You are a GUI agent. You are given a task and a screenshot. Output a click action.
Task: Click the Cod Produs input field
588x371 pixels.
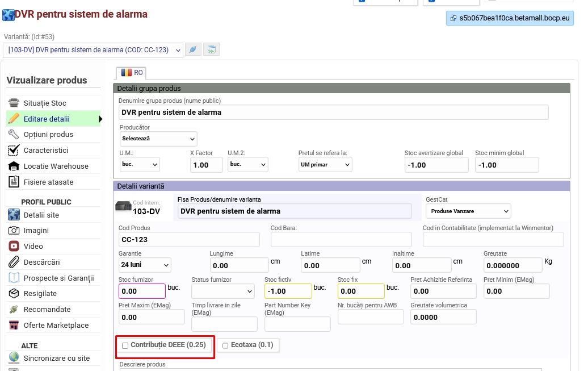(189, 240)
